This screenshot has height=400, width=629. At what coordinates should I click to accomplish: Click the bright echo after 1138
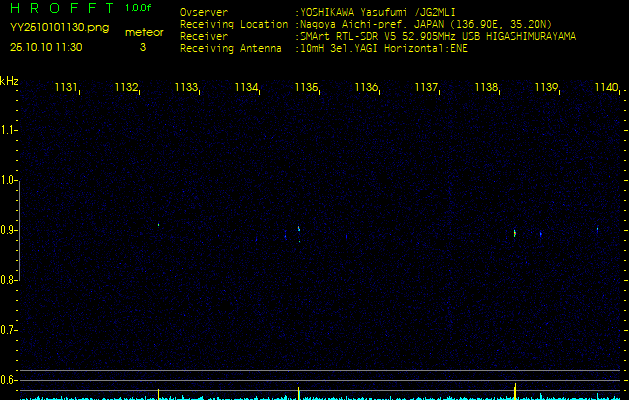[515, 233]
